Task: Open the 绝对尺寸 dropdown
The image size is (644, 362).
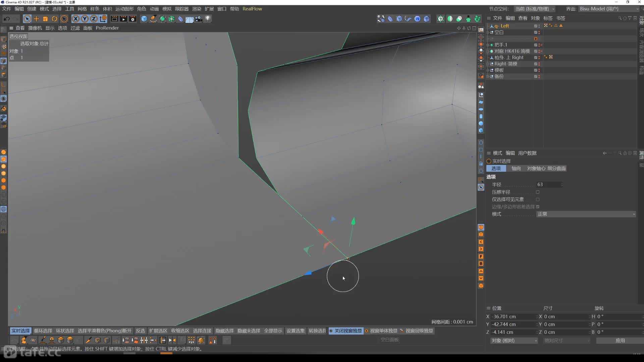Action: (566, 341)
